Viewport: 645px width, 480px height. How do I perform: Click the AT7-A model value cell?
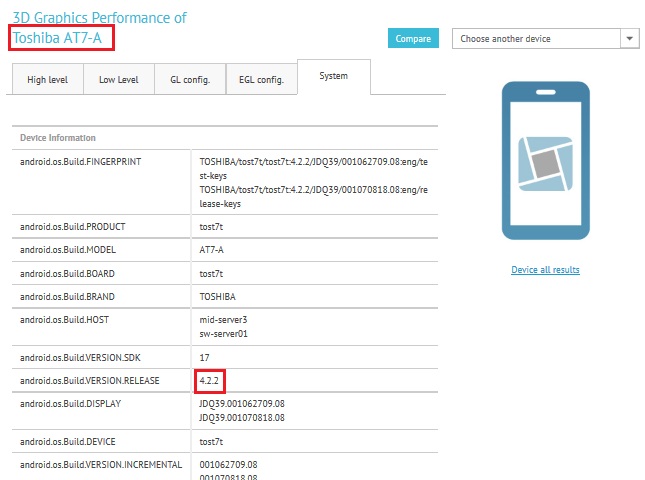click(315, 250)
